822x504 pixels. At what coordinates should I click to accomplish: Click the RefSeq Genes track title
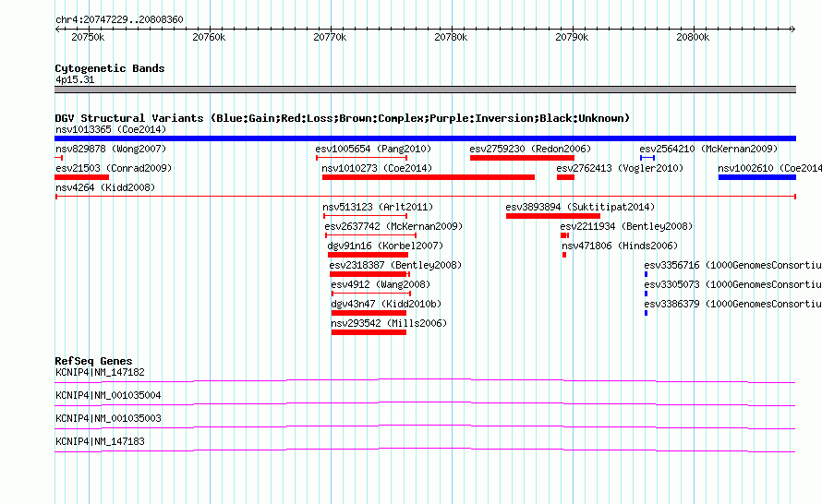point(93,361)
